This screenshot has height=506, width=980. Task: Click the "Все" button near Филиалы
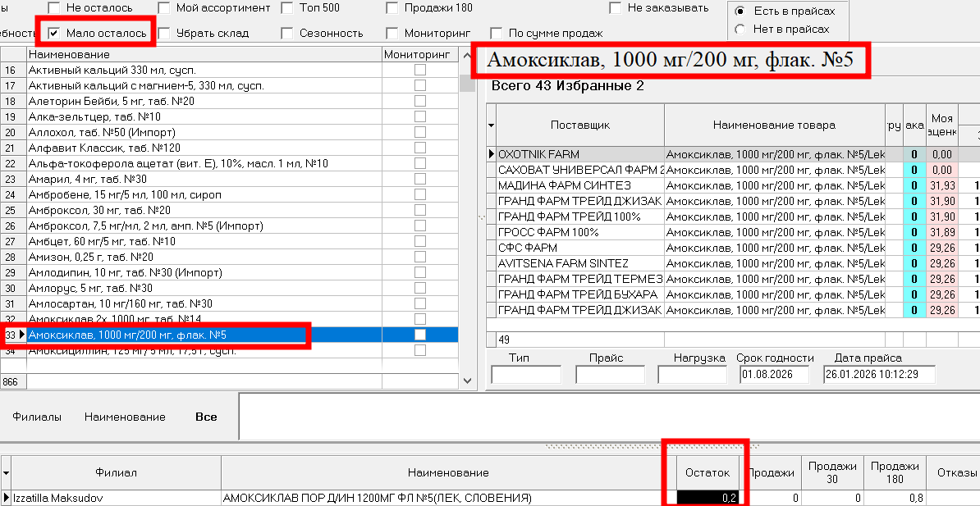[205, 416]
